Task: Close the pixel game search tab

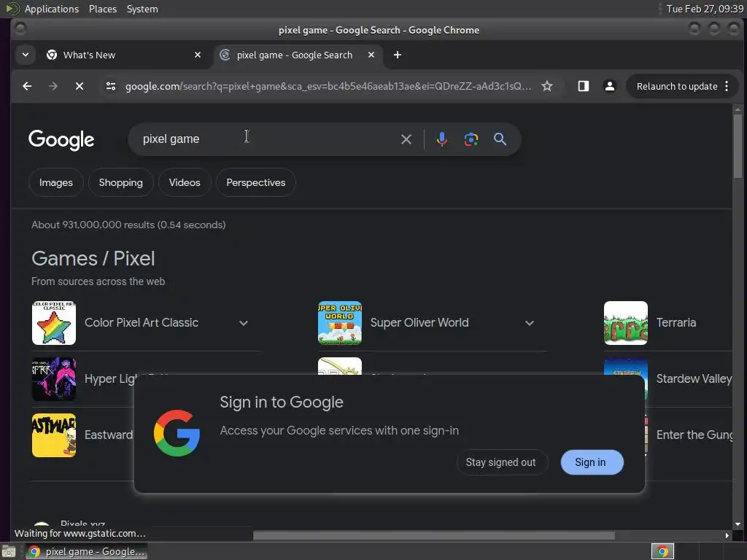Action: (371, 55)
